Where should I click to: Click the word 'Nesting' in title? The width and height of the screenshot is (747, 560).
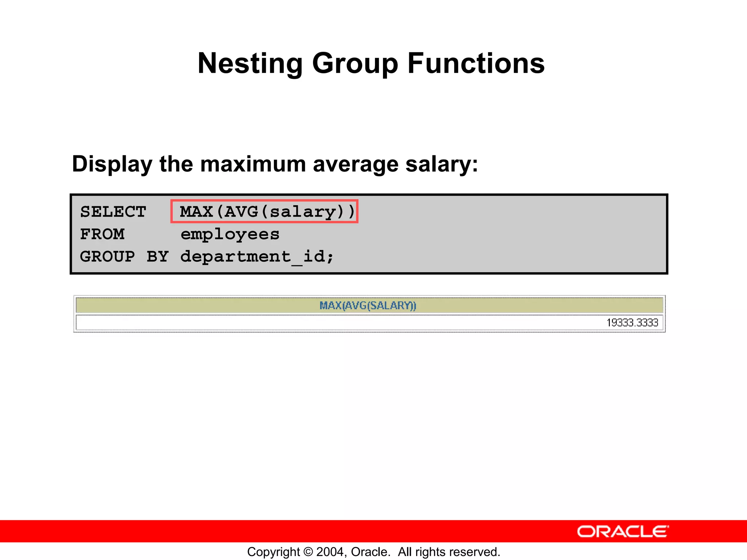click(250, 63)
